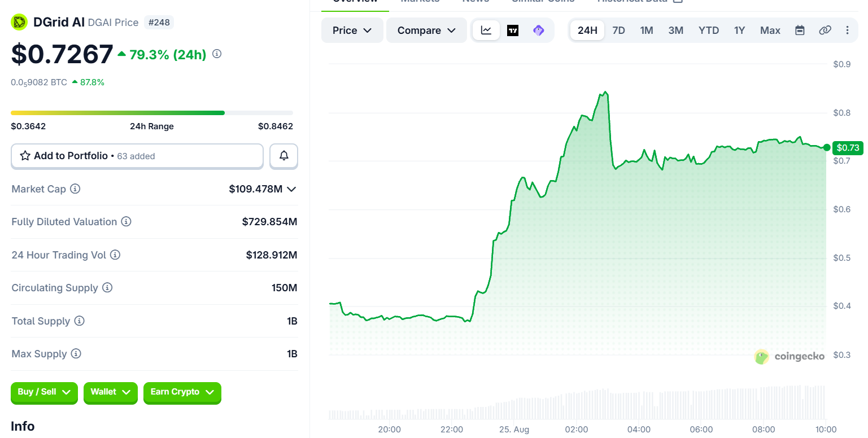The image size is (868, 438).
Task: Open chart more options menu
Action: (847, 30)
